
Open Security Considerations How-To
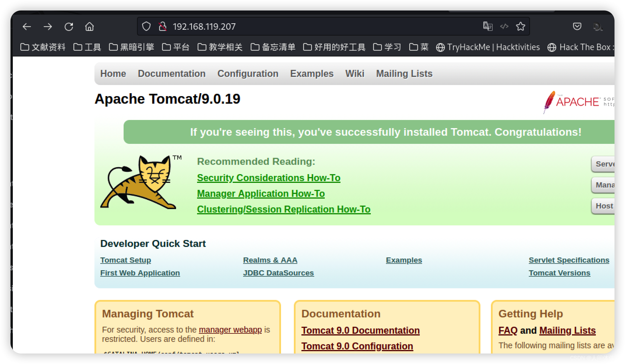click(269, 178)
